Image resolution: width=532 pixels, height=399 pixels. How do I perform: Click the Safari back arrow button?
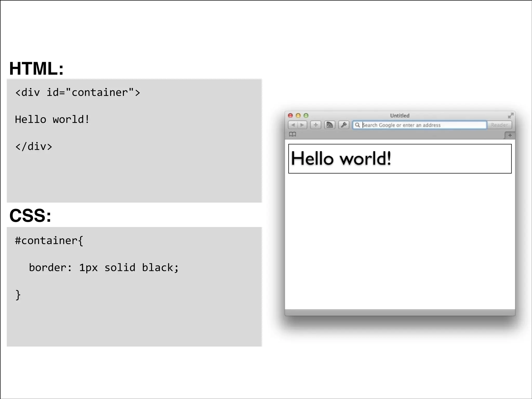293,125
